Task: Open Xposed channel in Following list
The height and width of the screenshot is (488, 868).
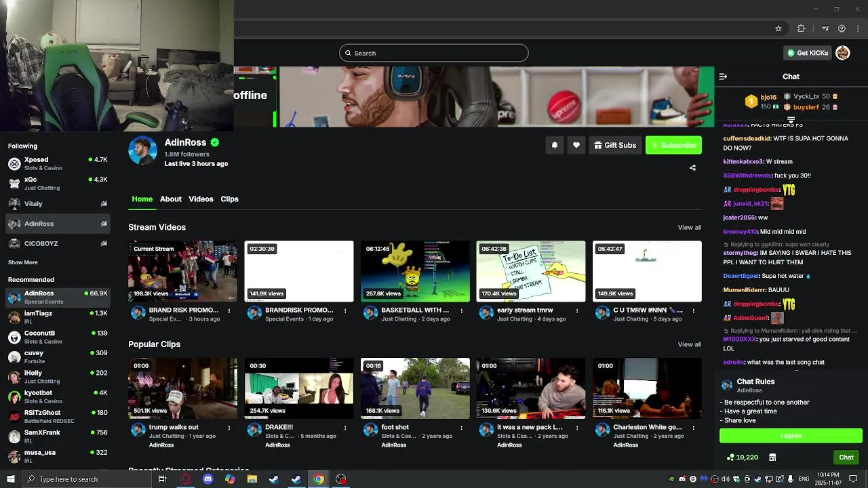Action: pyautogui.click(x=58, y=163)
